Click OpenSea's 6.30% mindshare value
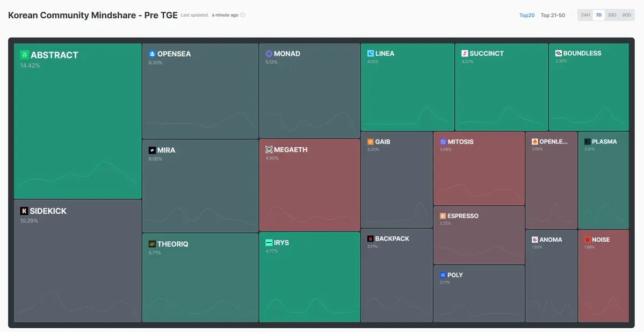This screenshot has height=332, width=644. point(155,63)
